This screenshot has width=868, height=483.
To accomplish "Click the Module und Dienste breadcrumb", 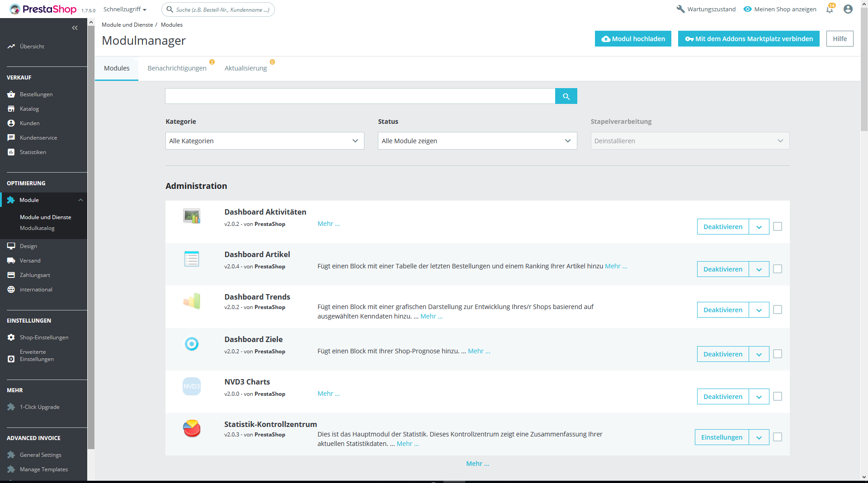I will coord(127,25).
